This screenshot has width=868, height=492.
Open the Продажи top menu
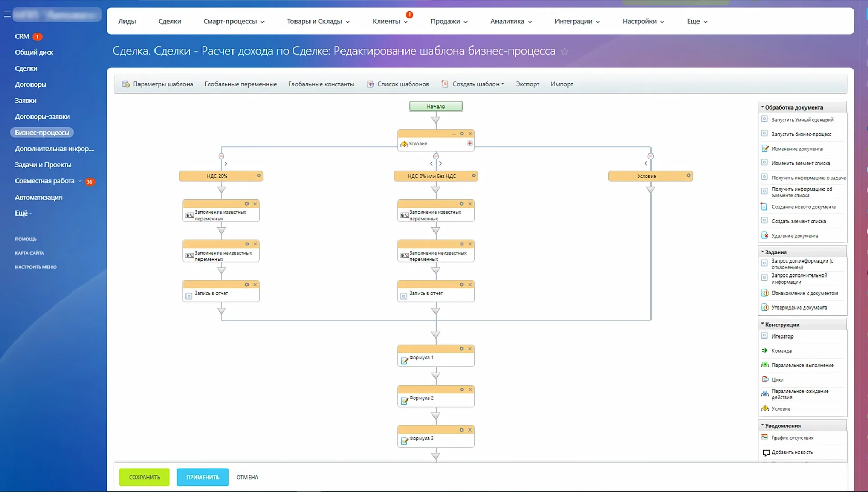click(x=449, y=21)
